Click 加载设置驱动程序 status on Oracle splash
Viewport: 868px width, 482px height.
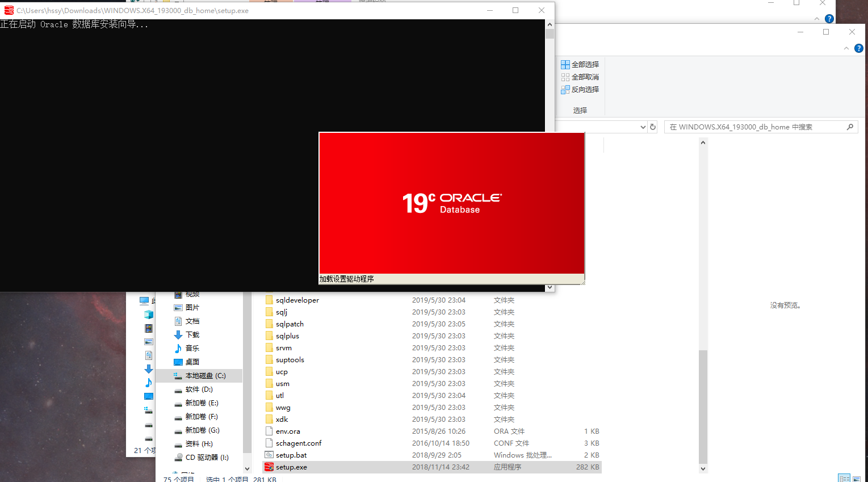(x=346, y=279)
